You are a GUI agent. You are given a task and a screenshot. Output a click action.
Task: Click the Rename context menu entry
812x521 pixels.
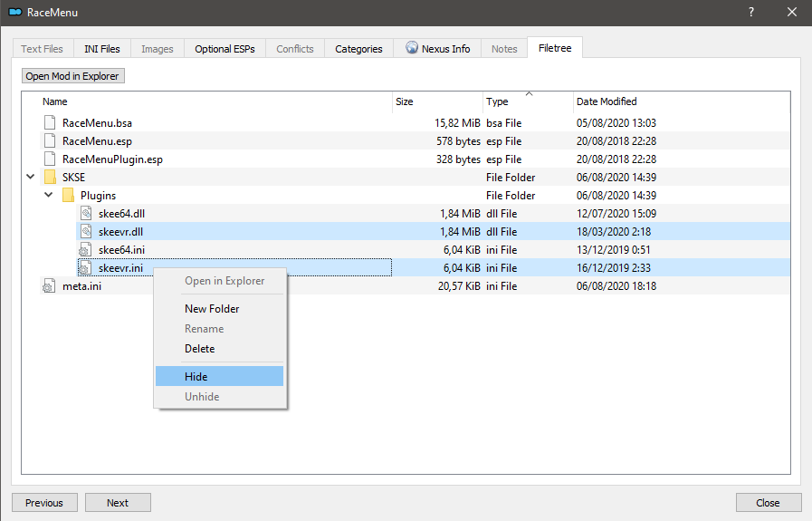219,329
